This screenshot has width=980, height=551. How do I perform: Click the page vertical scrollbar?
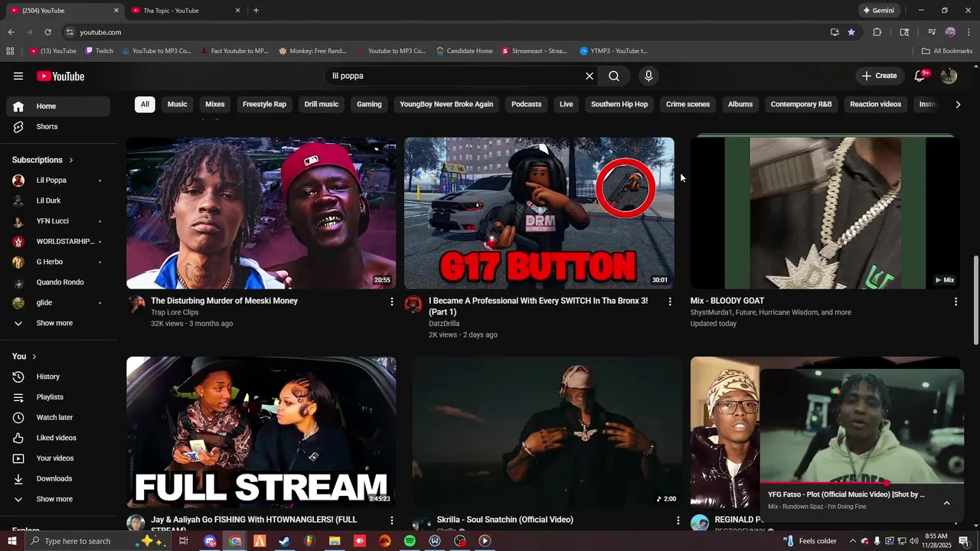coord(975,300)
